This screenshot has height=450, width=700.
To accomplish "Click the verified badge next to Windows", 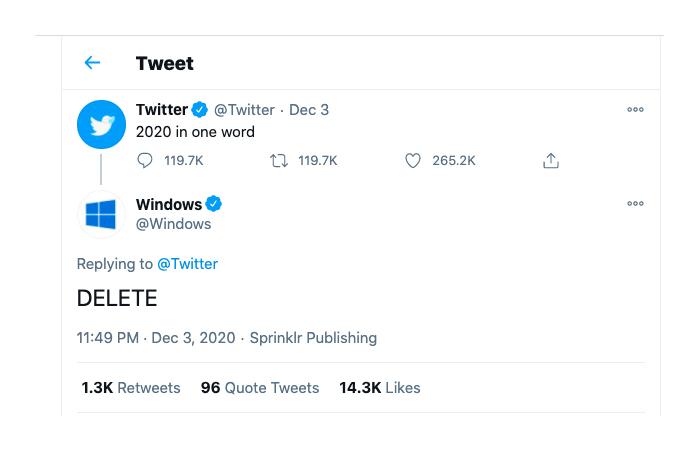I will (x=214, y=204).
